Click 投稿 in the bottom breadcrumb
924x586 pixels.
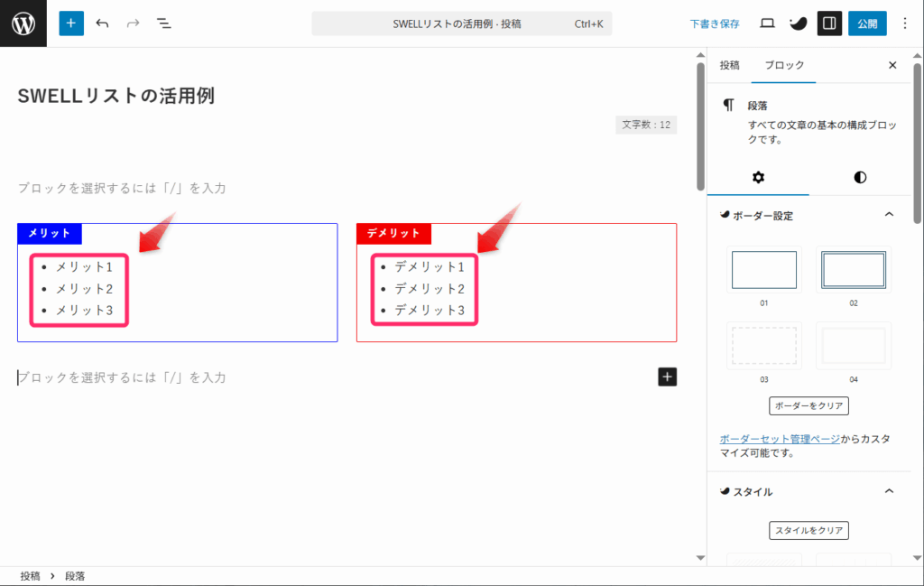(30, 576)
